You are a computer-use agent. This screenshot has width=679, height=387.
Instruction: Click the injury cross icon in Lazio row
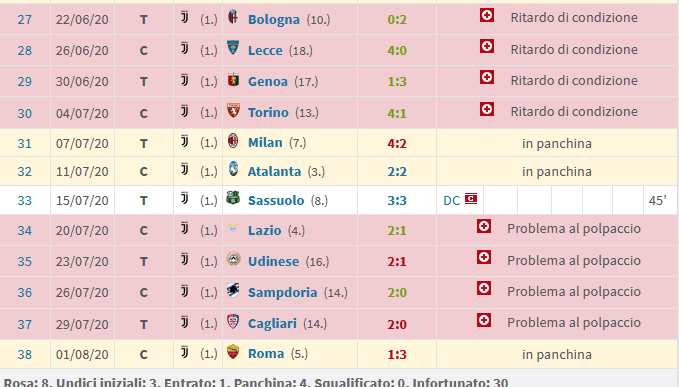[484, 226]
